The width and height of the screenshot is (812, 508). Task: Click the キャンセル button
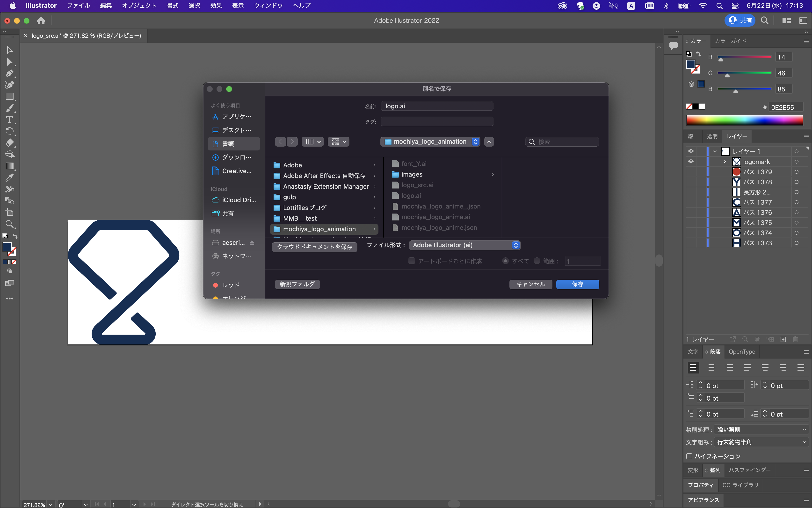530,284
